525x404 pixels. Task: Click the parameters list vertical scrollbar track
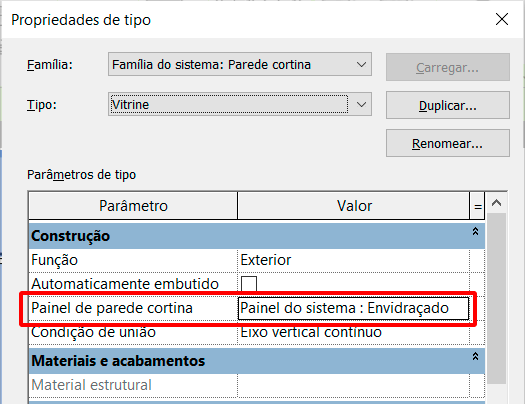point(496,299)
